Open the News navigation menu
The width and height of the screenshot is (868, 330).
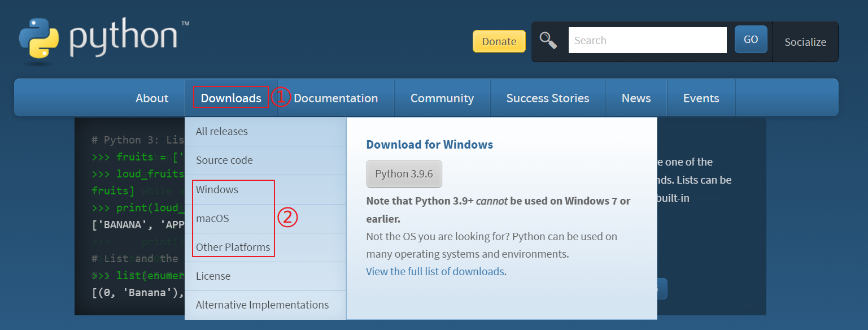click(636, 98)
